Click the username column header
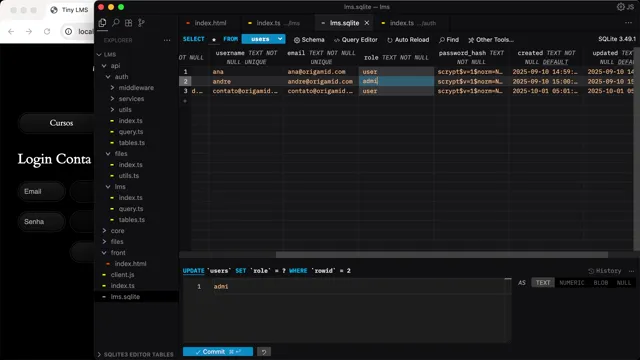The image size is (640, 360). (246, 57)
